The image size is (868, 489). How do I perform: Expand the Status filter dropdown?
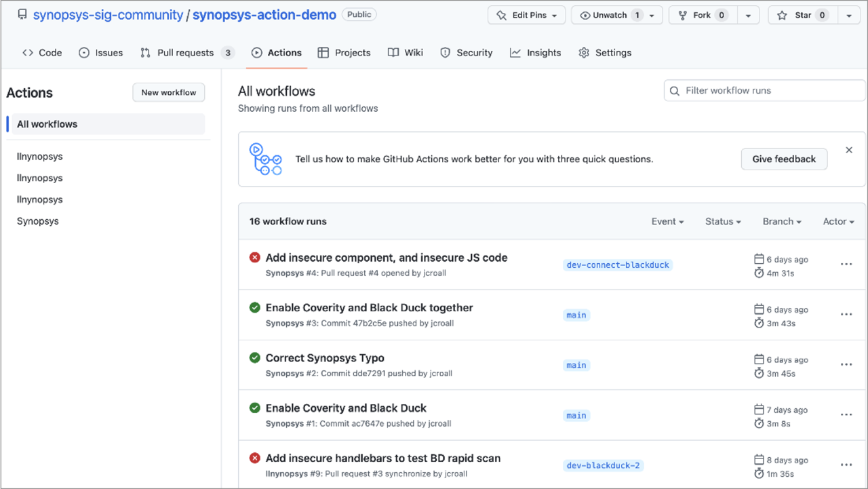click(722, 222)
